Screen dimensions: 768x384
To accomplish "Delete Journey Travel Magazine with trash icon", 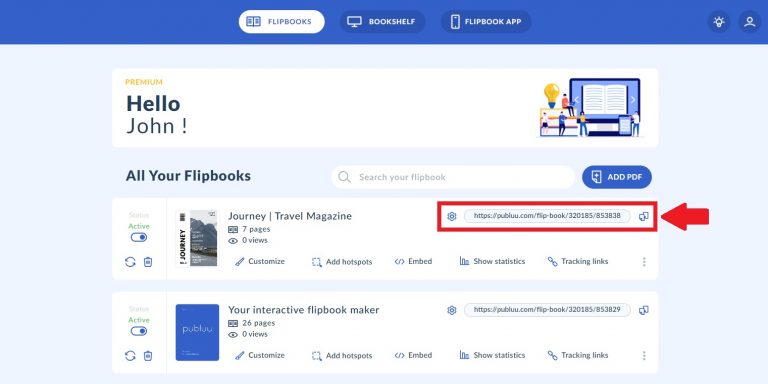I will (x=148, y=262).
